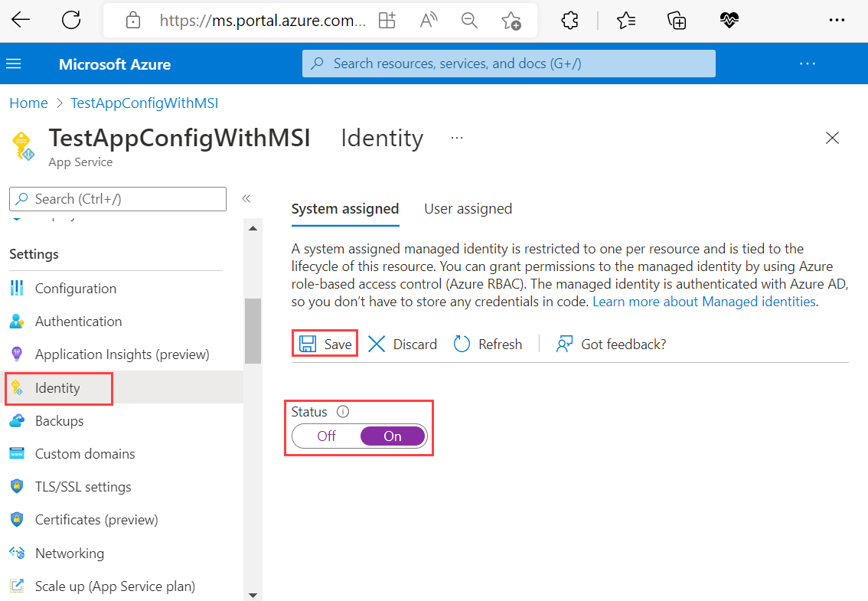Open the app available icon in the address bar
Screen dimensions: 868x601
pos(387,21)
